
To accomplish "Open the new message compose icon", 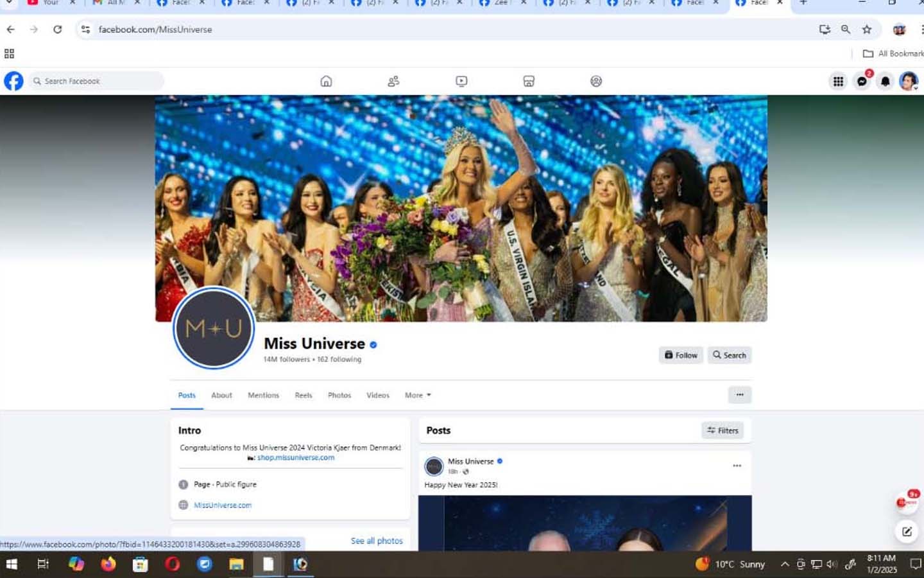I will 907,531.
